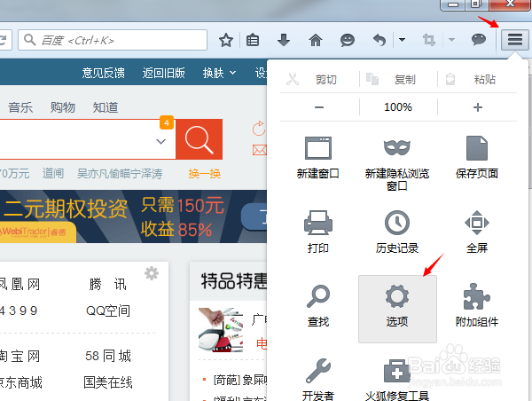This screenshot has height=401, width=532.
Task: Open the Firefox hamburger menu button
Action: 514,40
